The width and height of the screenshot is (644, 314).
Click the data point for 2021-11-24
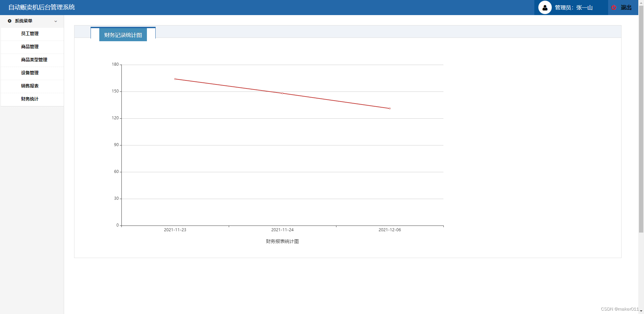point(282,93)
